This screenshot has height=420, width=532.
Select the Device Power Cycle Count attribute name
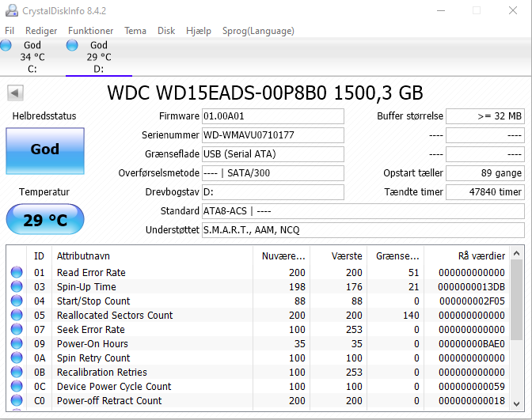[x=114, y=387]
